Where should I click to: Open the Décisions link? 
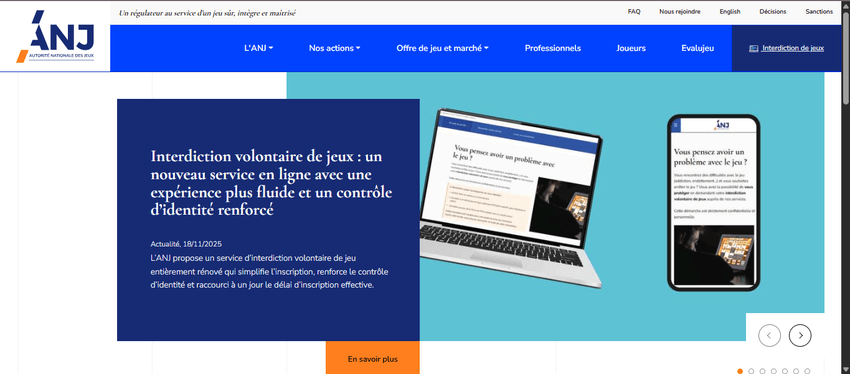tap(772, 11)
